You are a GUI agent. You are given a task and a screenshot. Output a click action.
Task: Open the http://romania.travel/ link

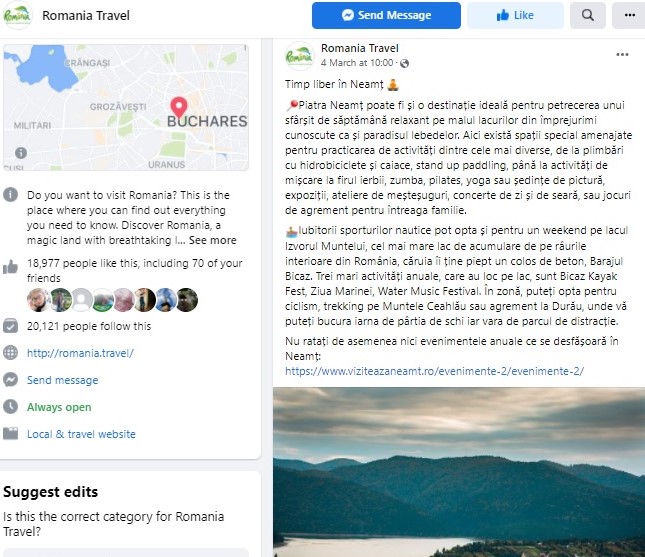point(80,353)
